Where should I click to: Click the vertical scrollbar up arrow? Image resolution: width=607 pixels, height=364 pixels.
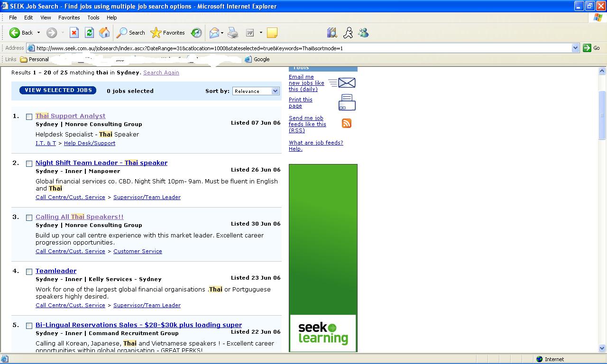[602, 71]
